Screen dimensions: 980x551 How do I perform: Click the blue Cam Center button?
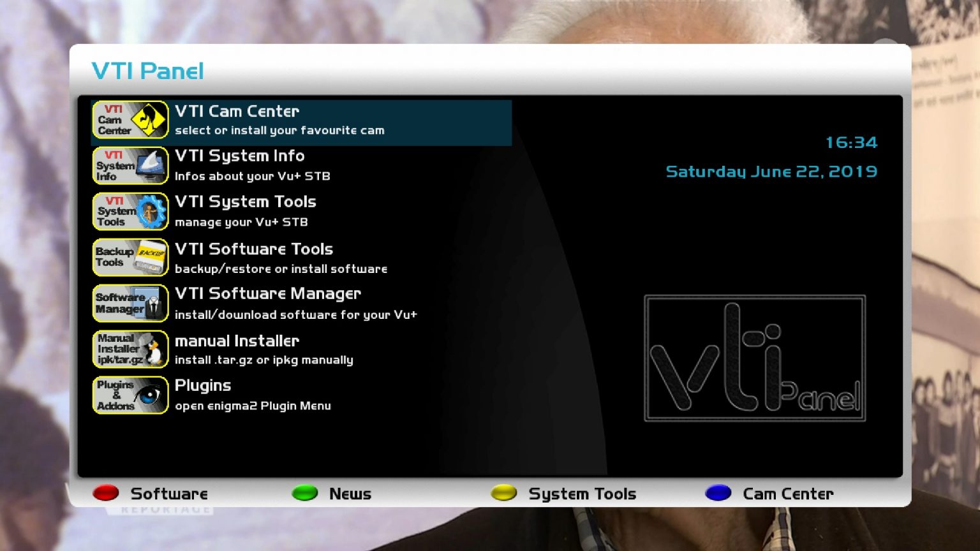point(718,493)
